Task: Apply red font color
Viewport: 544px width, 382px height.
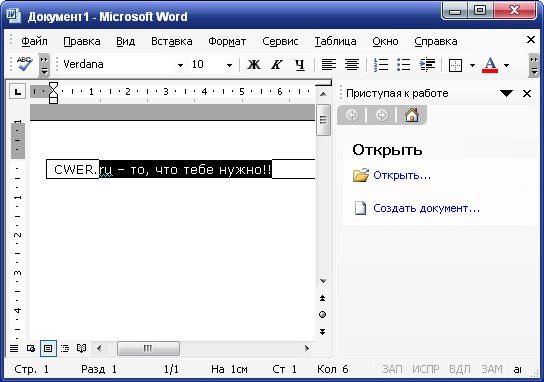Action: [490, 65]
